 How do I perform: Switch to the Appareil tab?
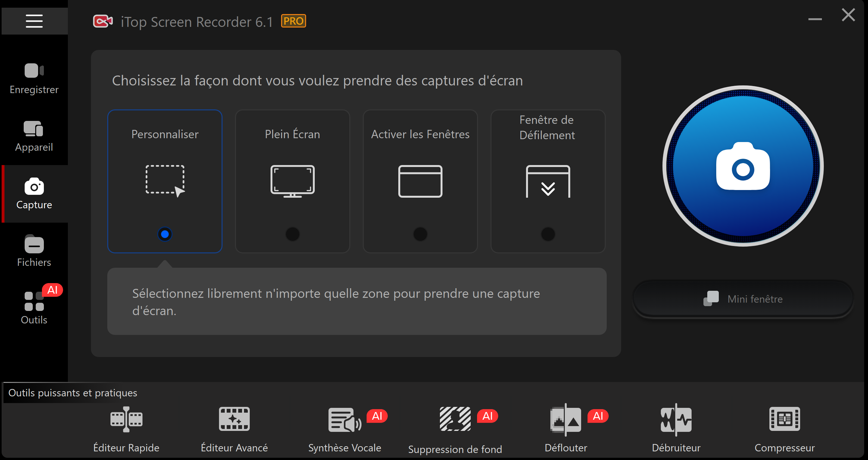coord(34,136)
